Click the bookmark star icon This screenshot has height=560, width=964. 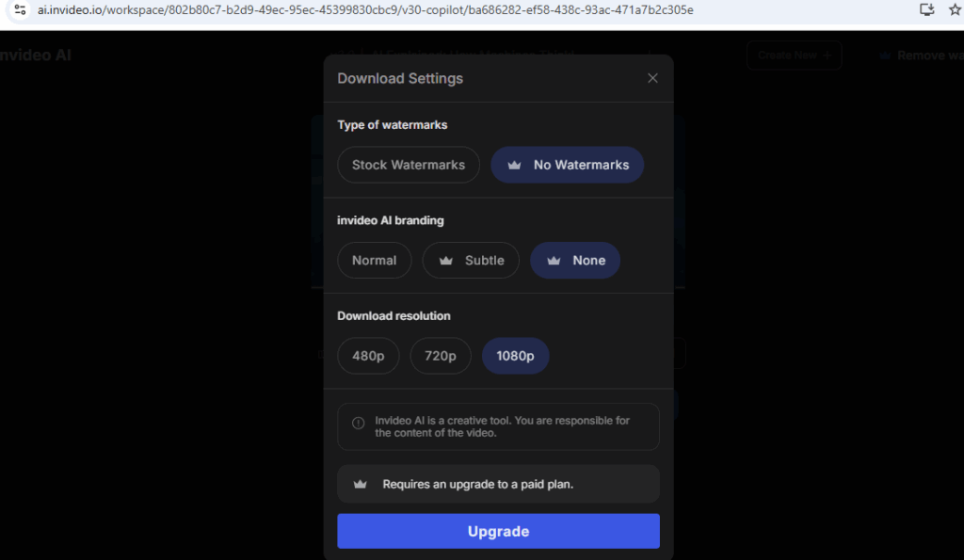coord(955,9)
